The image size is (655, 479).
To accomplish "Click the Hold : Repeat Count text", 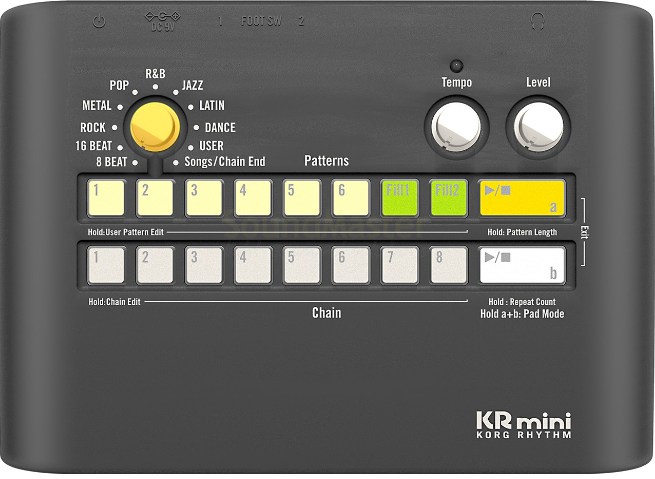I will pyautogui.click(x=522, y=302).
